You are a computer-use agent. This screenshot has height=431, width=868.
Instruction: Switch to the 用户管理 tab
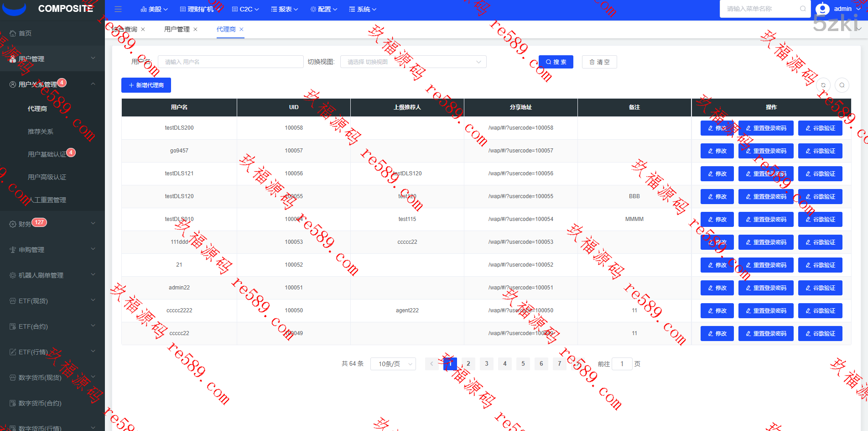(177, 29)
